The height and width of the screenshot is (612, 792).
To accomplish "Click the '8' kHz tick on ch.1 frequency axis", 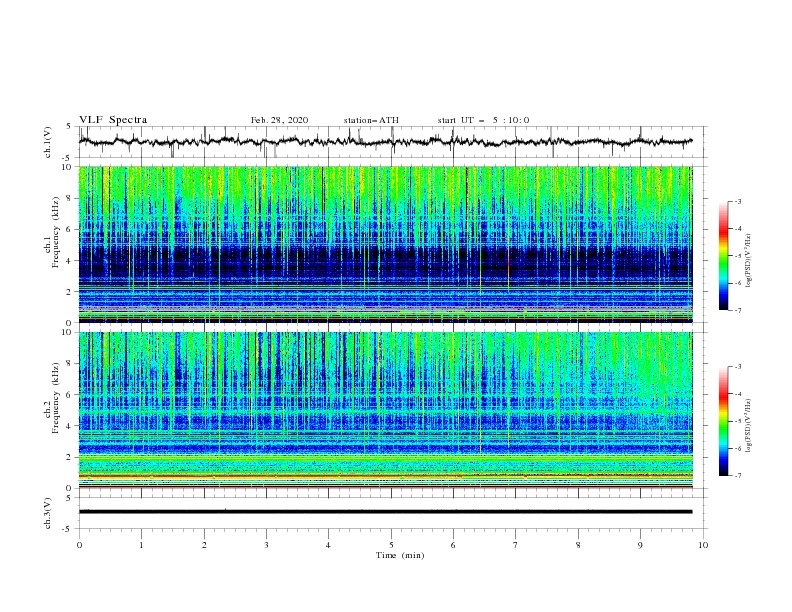I will click(70, 198).
